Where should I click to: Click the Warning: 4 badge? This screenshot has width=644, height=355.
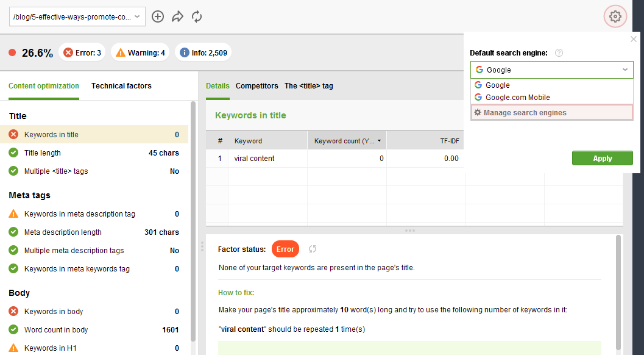[140, 52]
